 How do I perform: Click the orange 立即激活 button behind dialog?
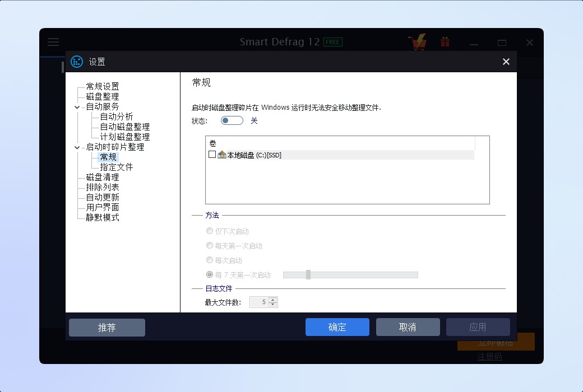click(496, 343)
